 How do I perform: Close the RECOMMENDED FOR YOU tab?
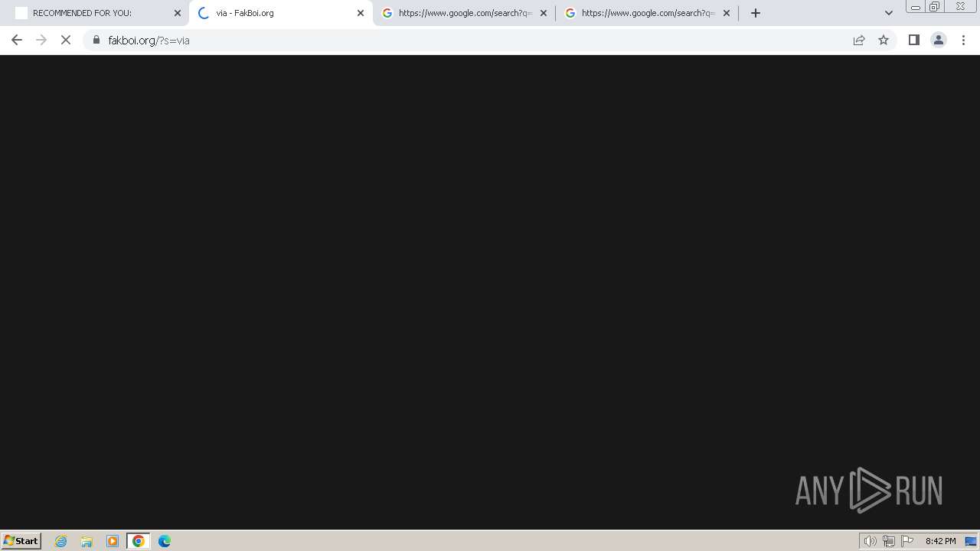[x=178, y=13]
